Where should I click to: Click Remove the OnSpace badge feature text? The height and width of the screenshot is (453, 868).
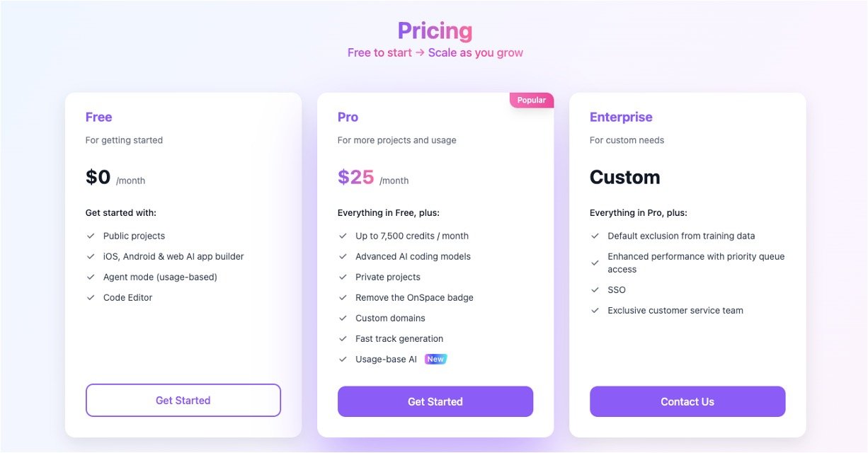[x=414, y=298]
